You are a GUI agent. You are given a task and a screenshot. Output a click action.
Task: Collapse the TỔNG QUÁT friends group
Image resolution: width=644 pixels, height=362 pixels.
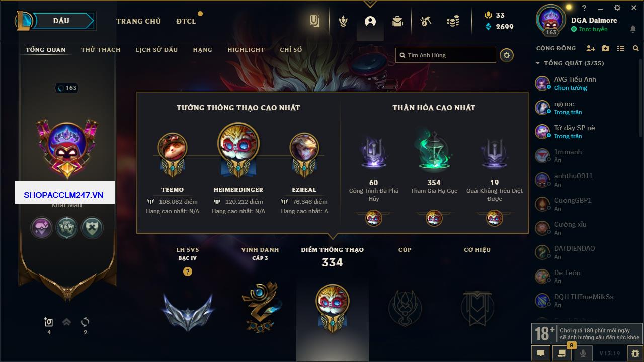(x=538, y=63)
